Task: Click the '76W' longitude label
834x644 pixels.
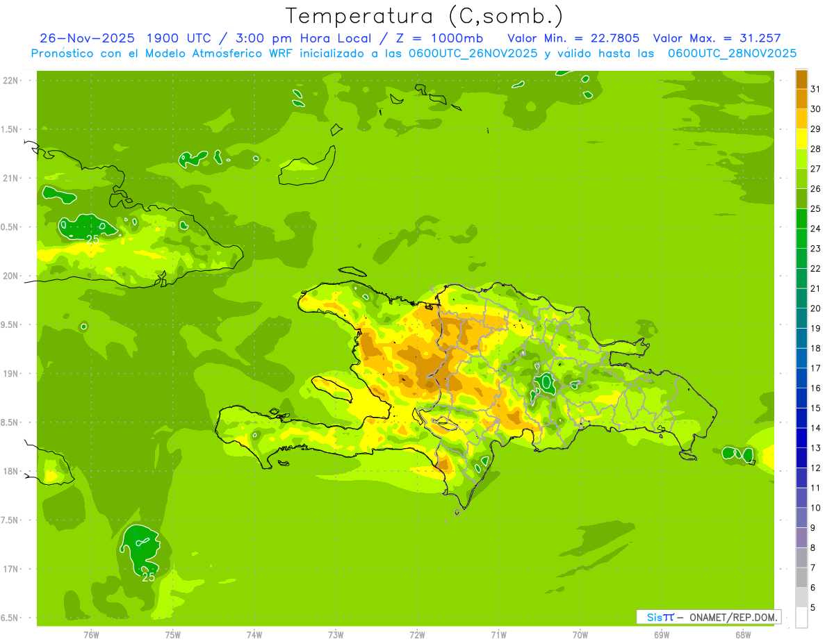Action: tap(91, 635)
